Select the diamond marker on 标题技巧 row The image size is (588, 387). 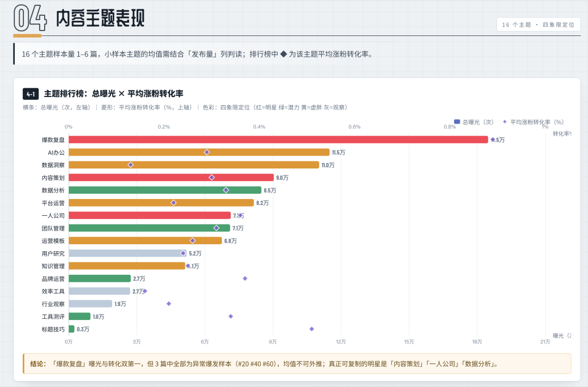[x=311, y=329]
